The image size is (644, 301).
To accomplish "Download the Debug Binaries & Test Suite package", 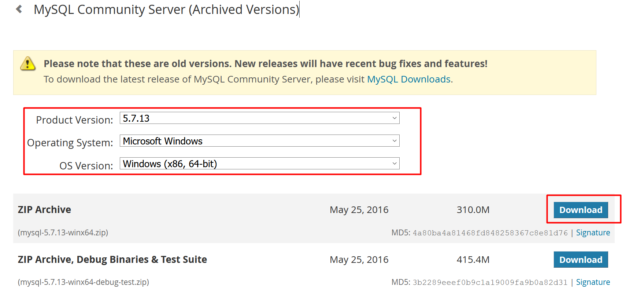I will point(581,260).
